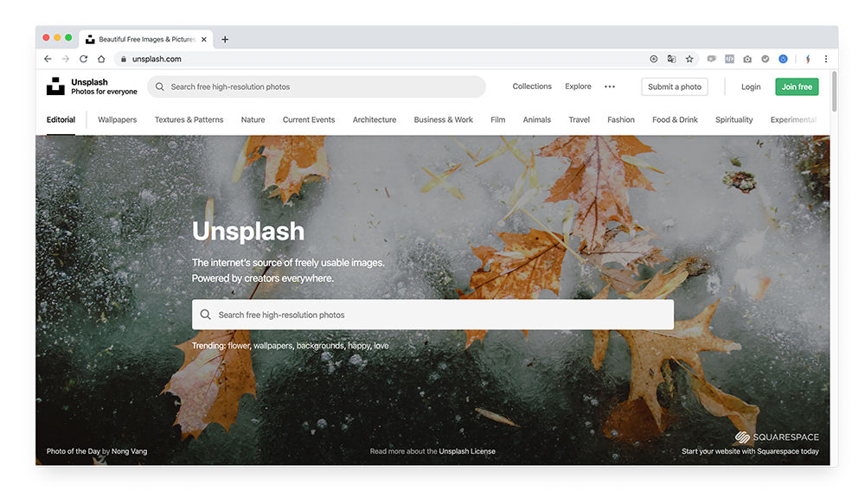Click the Squarespace logo
The image size is (865, 504).
777,437
